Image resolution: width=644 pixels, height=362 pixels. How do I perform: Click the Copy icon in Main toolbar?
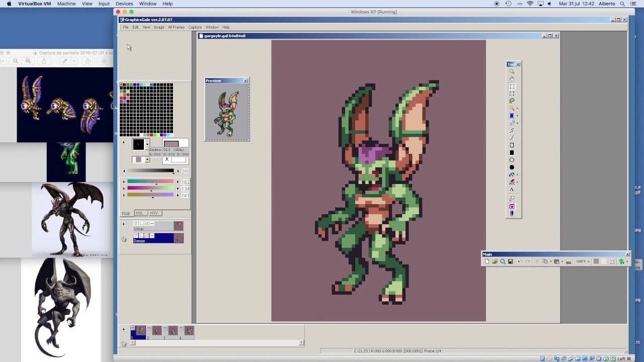pyautogui.click(x=545, y=261)
